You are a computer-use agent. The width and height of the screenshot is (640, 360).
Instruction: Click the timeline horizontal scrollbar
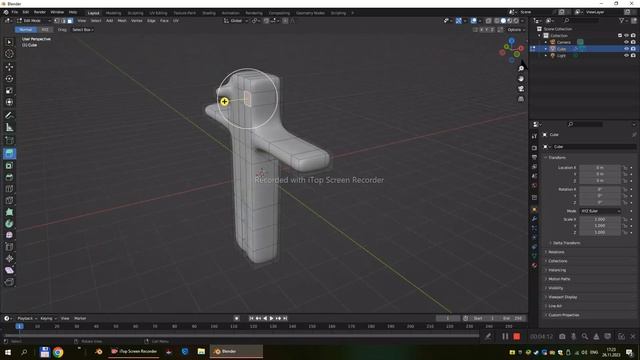click(241, 336)
